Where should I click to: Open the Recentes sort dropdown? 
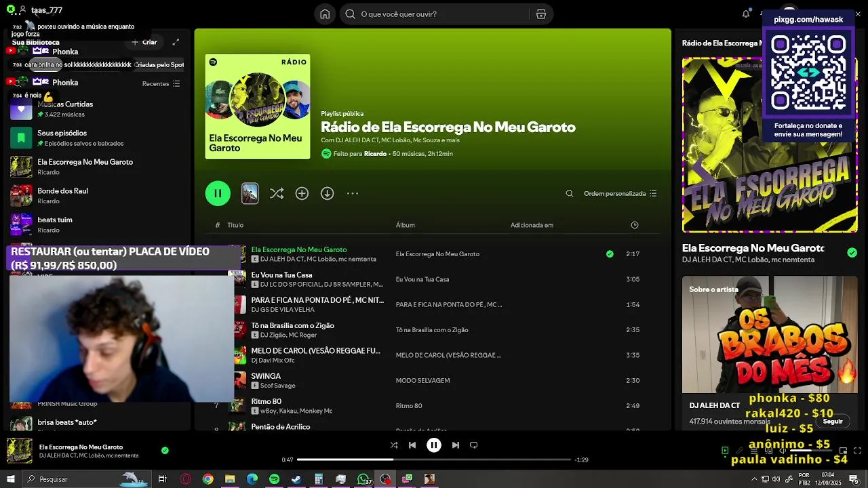[x=161, y=84]
